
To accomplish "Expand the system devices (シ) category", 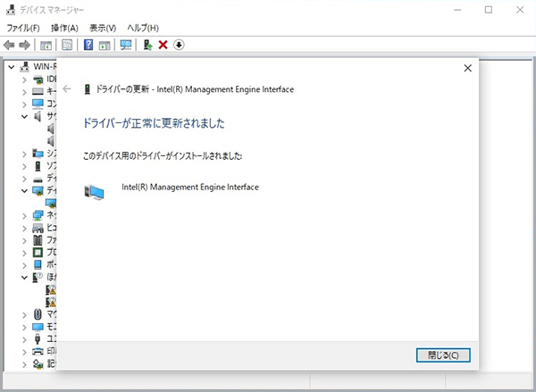I will [24, 154].
